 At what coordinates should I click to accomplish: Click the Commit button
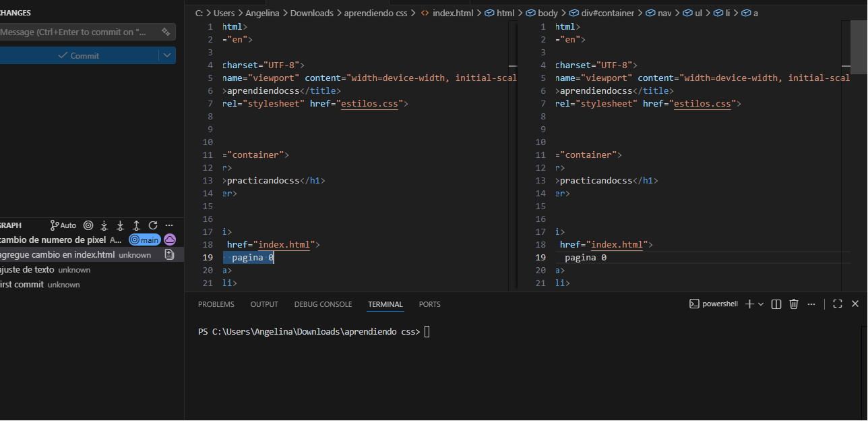(79, 55)
